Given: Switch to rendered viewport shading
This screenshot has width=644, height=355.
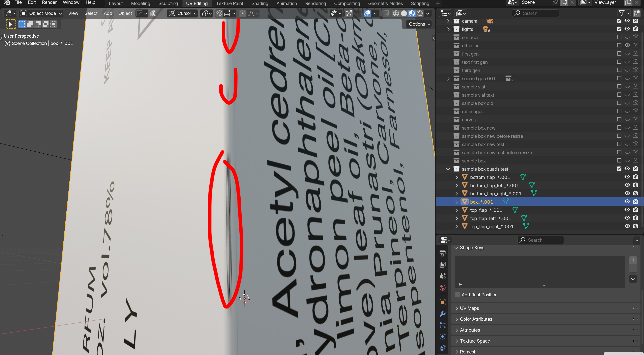Looking at the screenshot, I should click(420, 13).
